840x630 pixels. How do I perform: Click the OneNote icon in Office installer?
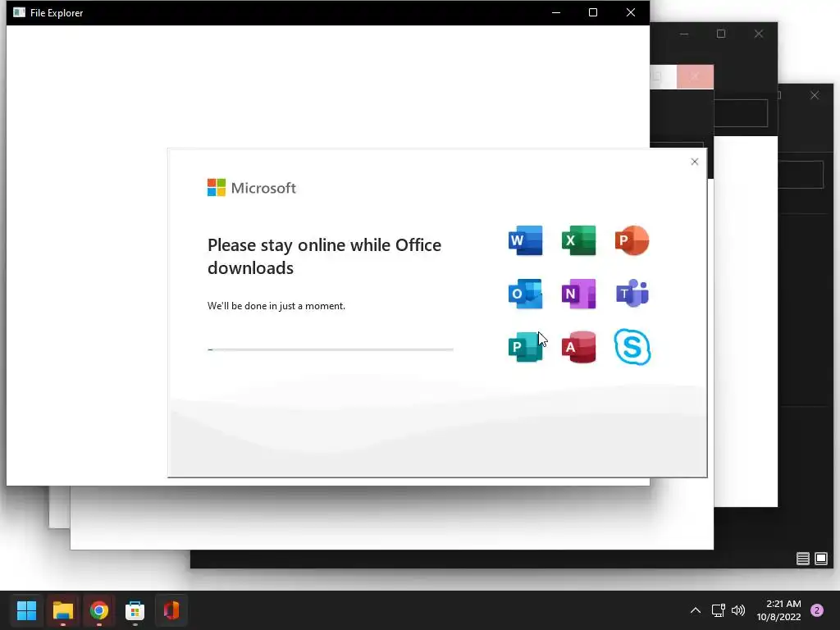point(578,294)
